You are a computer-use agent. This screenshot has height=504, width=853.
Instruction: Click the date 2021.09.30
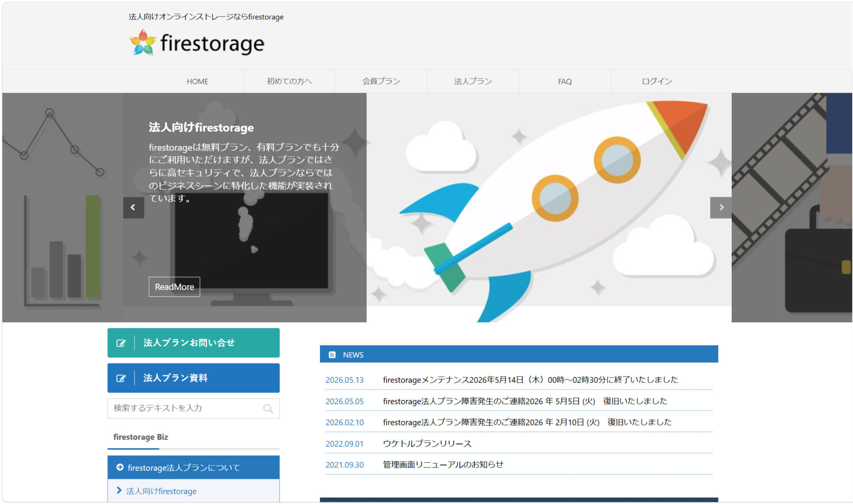[x=344, y=465]
